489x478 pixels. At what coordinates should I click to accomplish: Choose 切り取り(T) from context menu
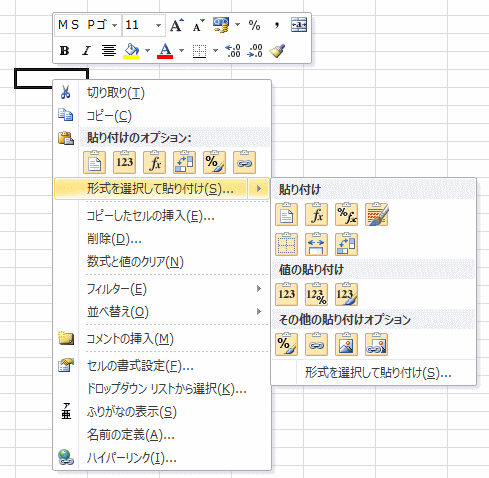pos(162,93)
